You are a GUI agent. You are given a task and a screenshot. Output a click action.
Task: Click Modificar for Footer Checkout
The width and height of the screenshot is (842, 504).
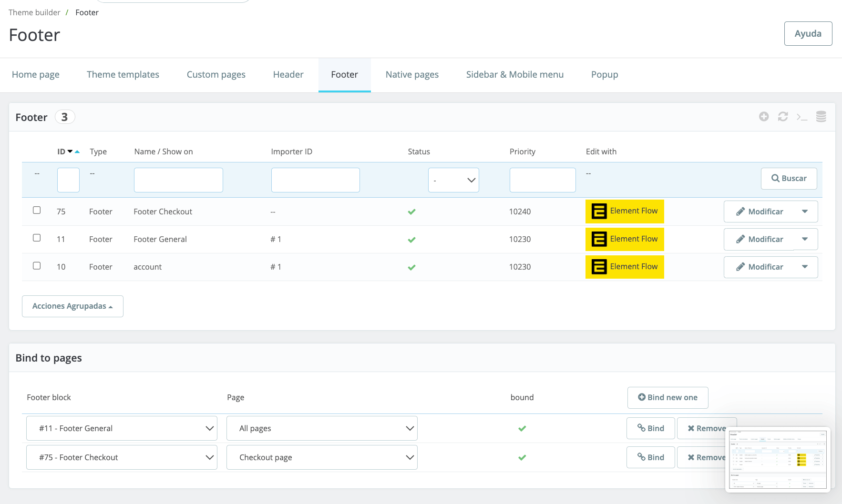[x=759, y=212]
